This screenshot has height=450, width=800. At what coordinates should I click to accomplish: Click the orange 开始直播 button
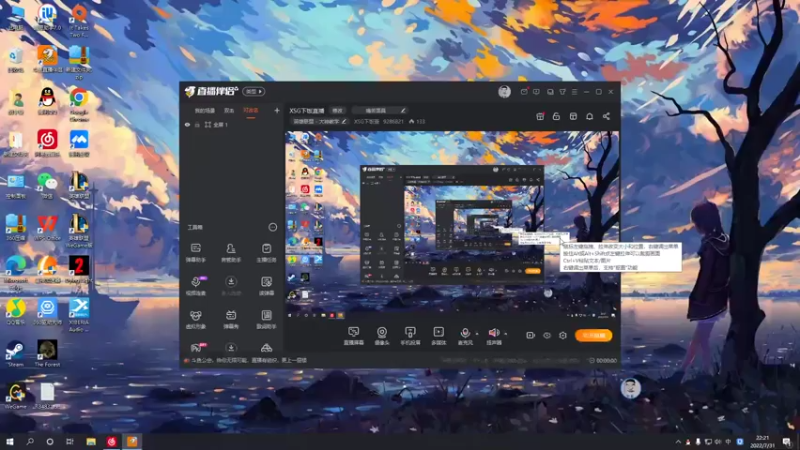coord(593,335)
